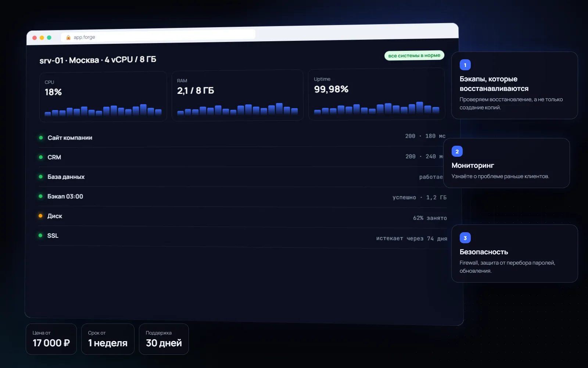The width and height of the screenshot is (588, 368).
Task: Click the number 3 badge on Безопасность card
Action: point(465,238)
